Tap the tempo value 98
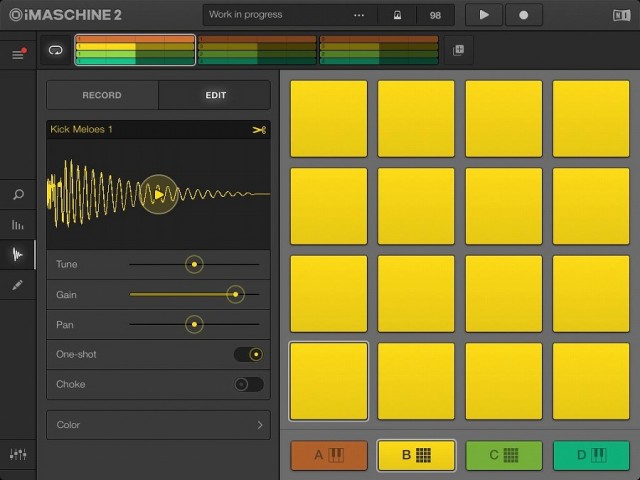The width and height of the screenshot is (640, 480). [435, 15]
